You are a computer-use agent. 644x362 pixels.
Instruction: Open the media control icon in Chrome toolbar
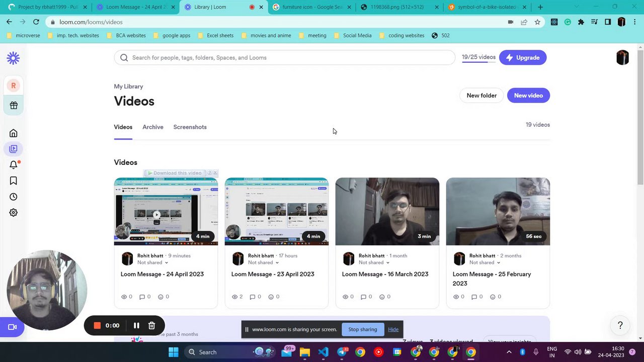(595, 22)
